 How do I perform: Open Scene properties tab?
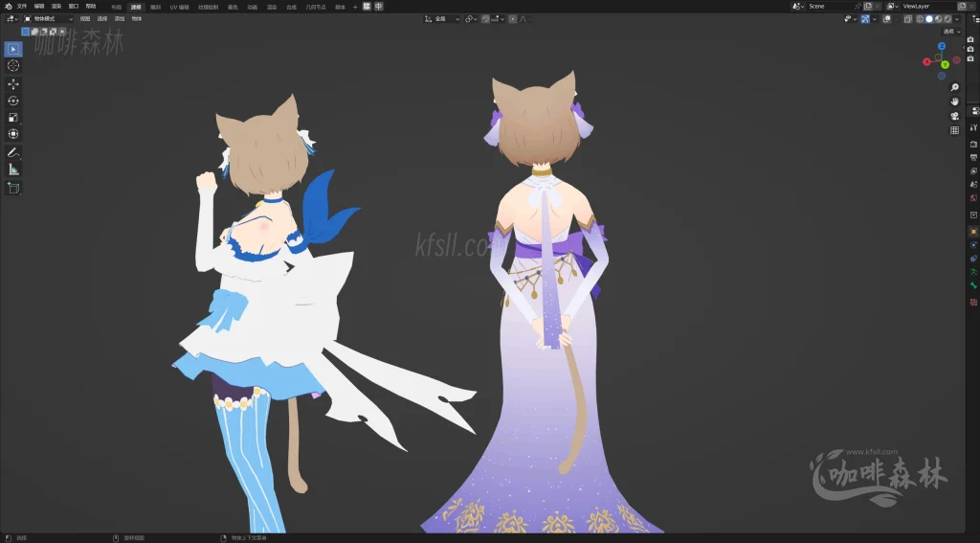[973, 185]
